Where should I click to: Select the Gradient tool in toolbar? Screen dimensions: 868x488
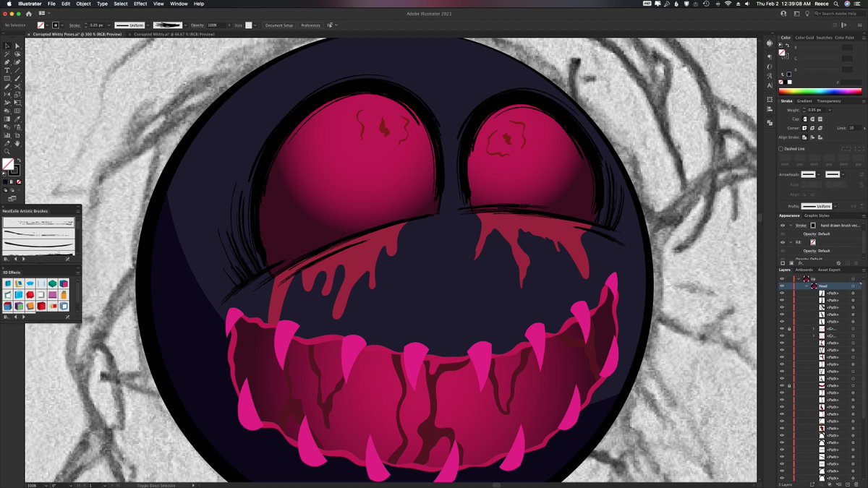tap(7, 119)
